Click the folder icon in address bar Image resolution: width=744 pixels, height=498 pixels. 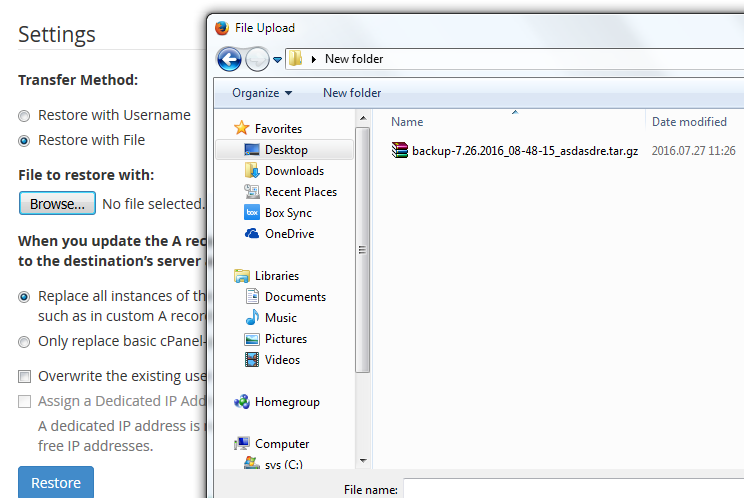(296, 58)
